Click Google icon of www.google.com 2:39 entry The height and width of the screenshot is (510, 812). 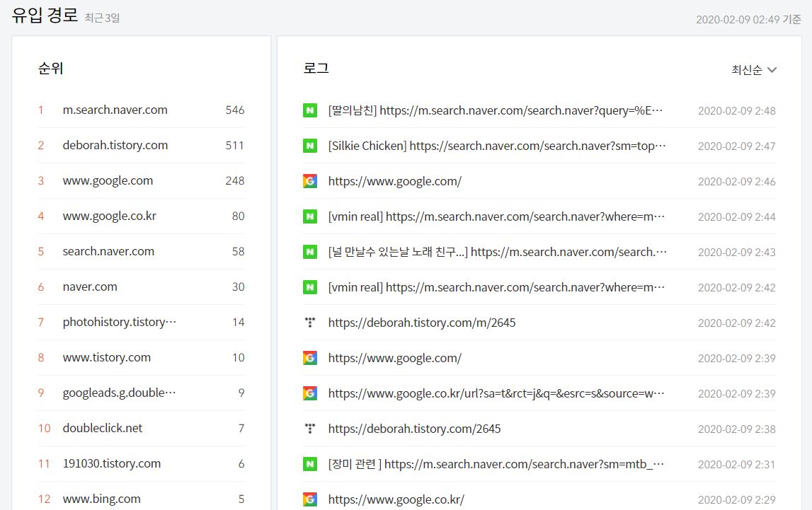[x=309, y=358]
